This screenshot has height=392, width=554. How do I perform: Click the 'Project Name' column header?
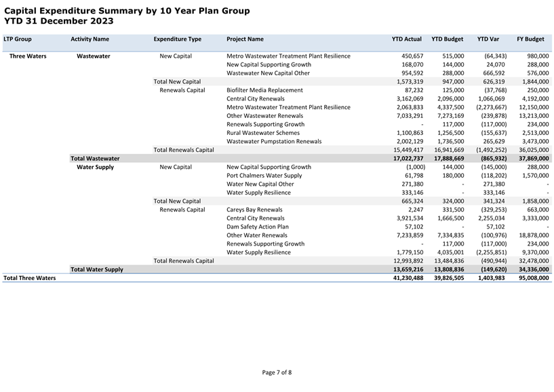[x=245, y=39]
